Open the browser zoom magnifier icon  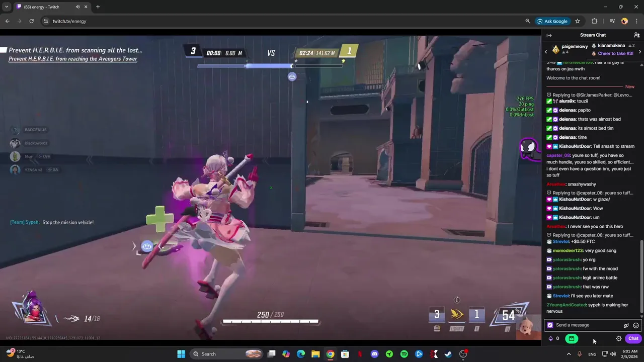pos(527,21)
